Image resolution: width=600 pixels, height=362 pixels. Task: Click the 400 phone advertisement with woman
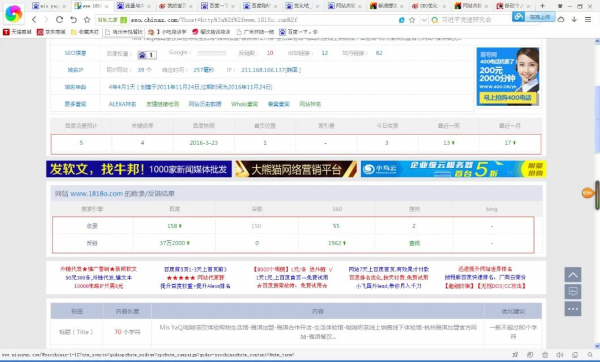click(x=507, y=76)
